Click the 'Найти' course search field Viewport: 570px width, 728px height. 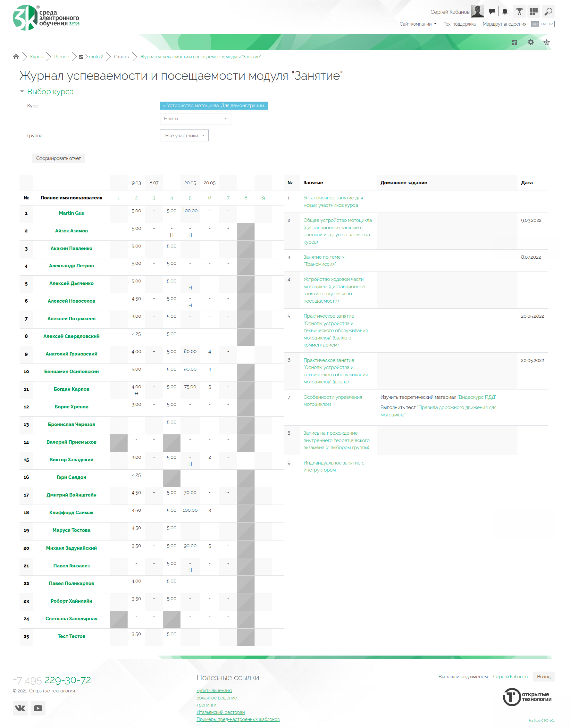[x=196, y=118]
